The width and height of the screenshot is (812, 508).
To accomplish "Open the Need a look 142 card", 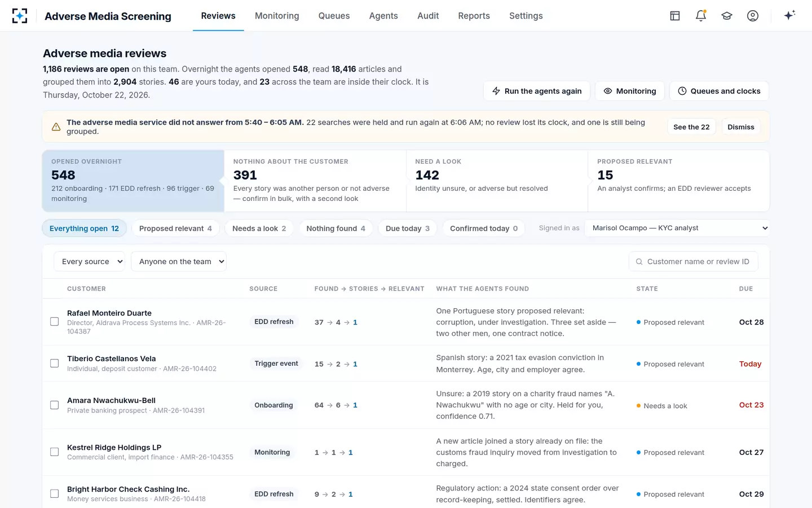I will 497,181.
